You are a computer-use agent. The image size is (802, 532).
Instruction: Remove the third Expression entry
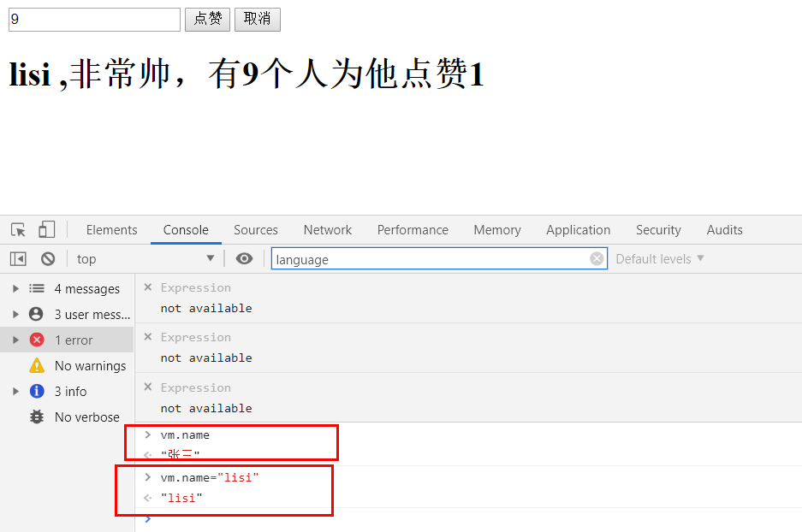(x=148, y=387)
